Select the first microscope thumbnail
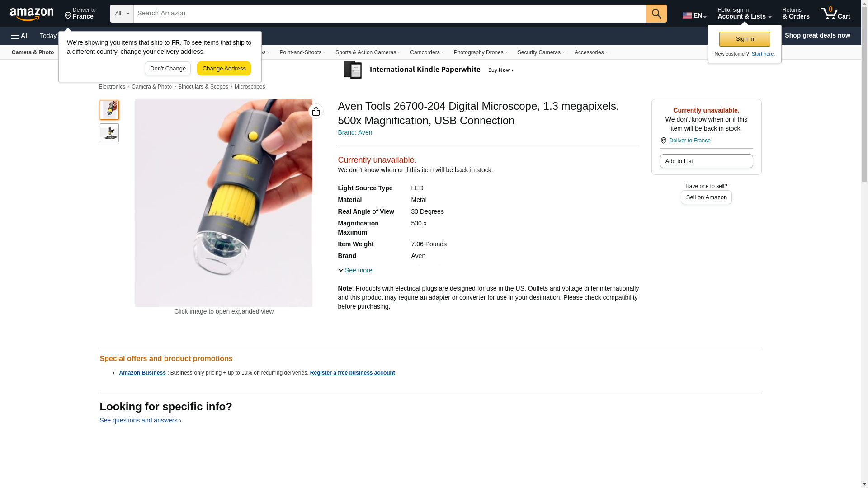Screen dimensions: 868x488 point(109,110)
